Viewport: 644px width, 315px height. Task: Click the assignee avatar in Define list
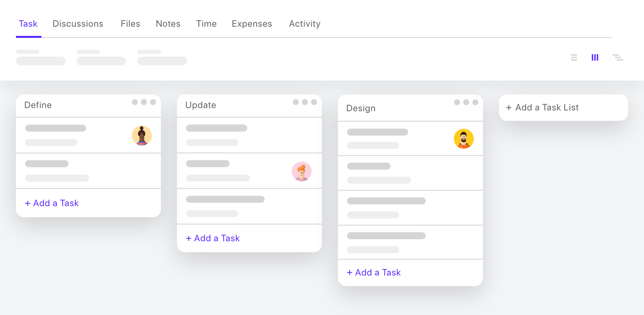[x=142, y=136]
